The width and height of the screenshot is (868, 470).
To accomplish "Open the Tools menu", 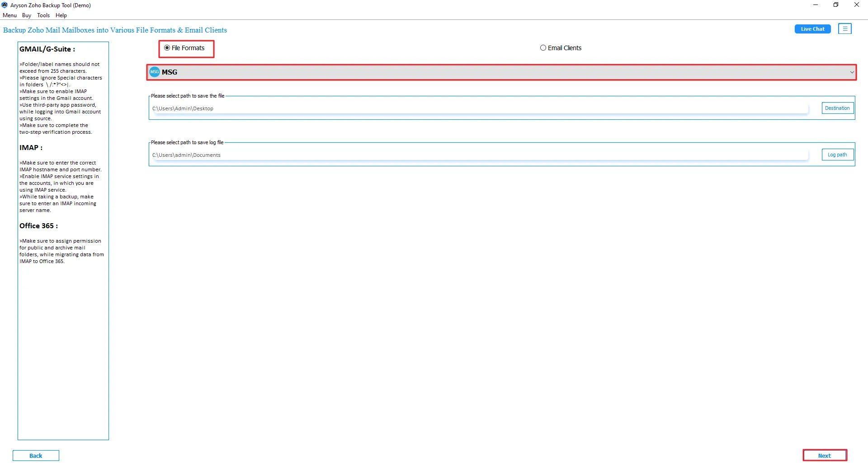I will click(x=43, y=15).
